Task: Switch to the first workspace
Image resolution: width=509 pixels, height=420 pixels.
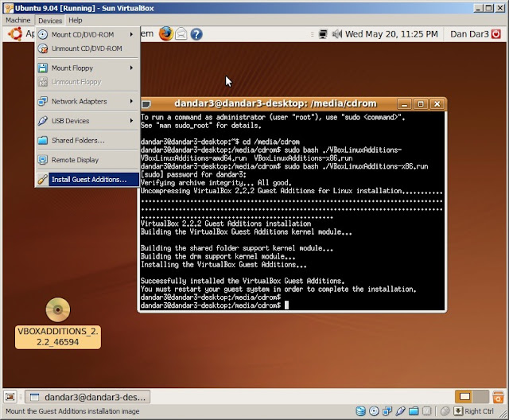Action: [464, 397]
